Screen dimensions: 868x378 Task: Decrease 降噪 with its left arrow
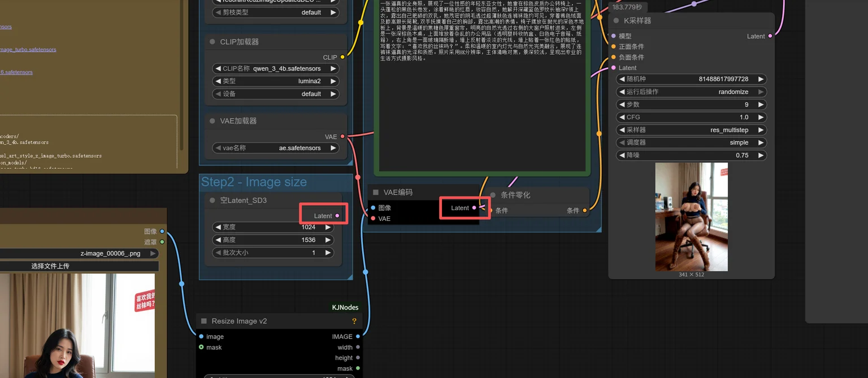(622, 155)
